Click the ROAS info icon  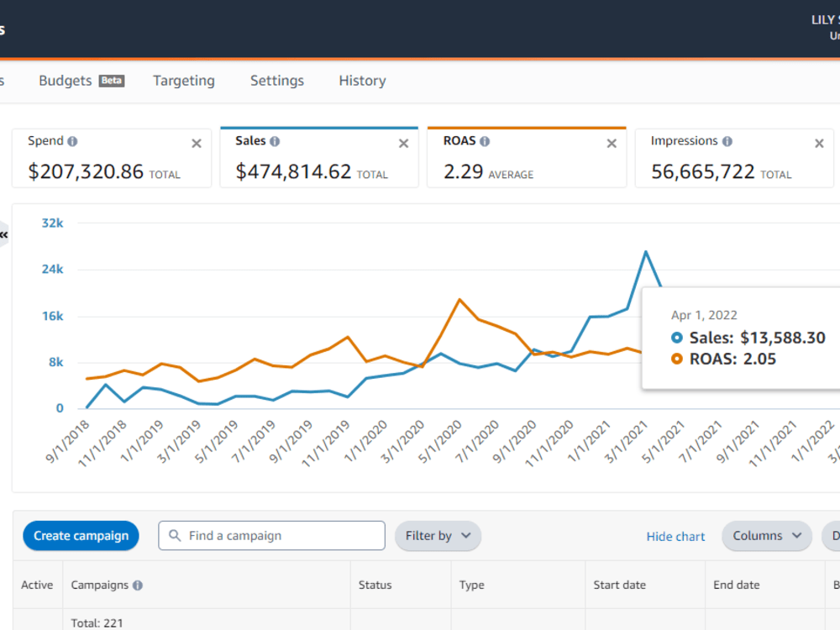[485, 141]
